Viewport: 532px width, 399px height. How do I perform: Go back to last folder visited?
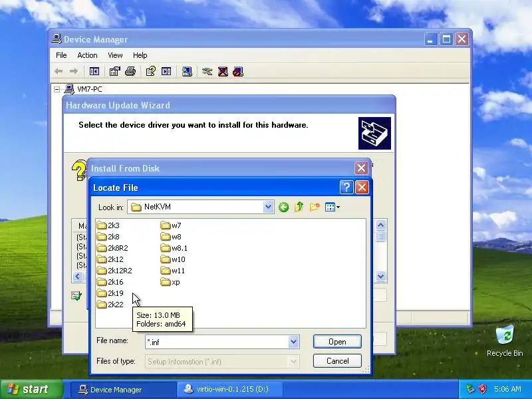click(284, 207)
